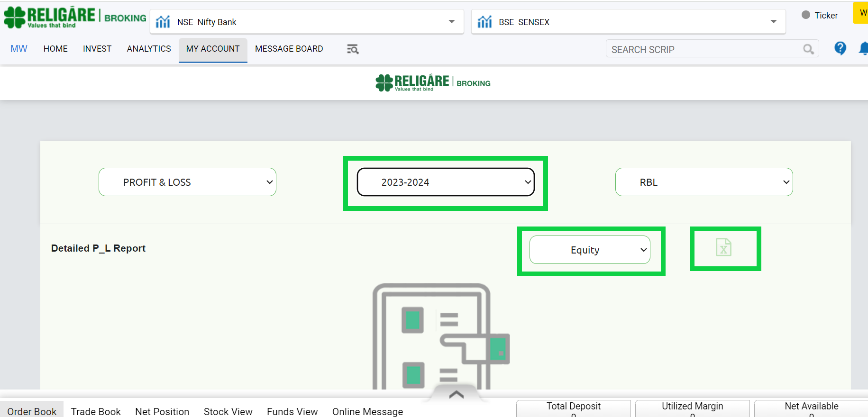
Task: Click the notification bell icon
Action: pyautogui.click(x=864, y=48)
